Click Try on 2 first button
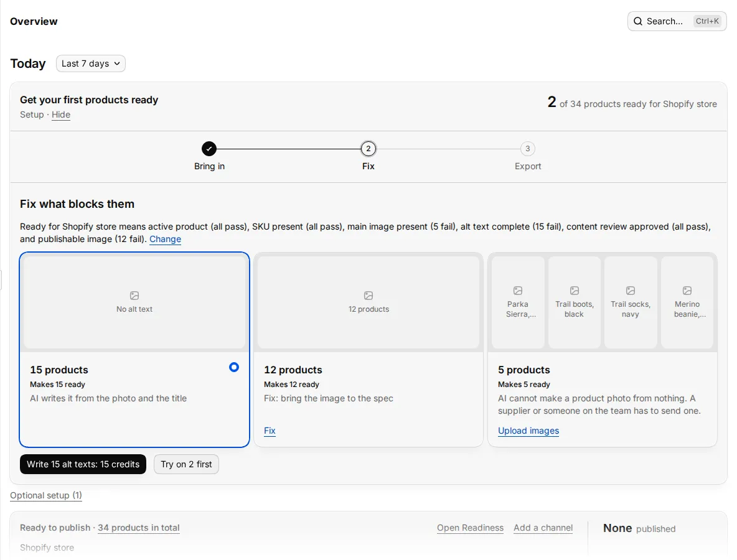 [x=186, y=464]
